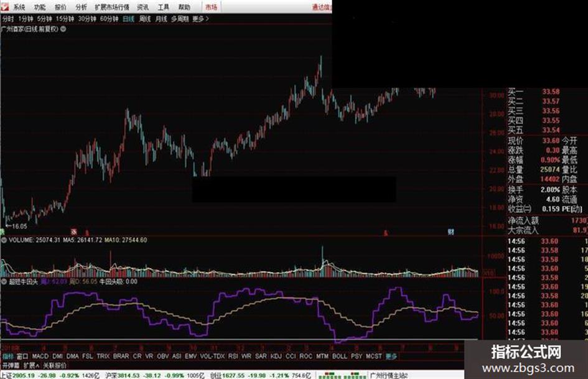Screen dimensions: 588x379
Task: Switch to 分时 chart period
Action: pos(7,19)
